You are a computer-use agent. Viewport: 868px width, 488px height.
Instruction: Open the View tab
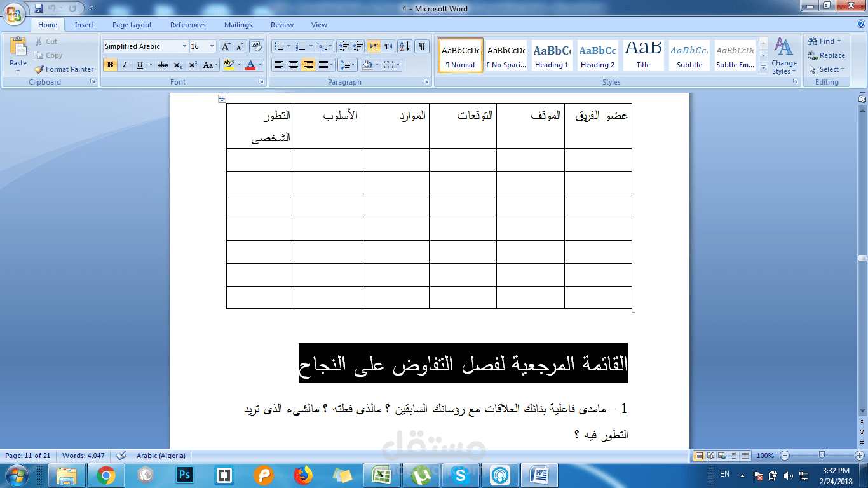click(320, 25)
